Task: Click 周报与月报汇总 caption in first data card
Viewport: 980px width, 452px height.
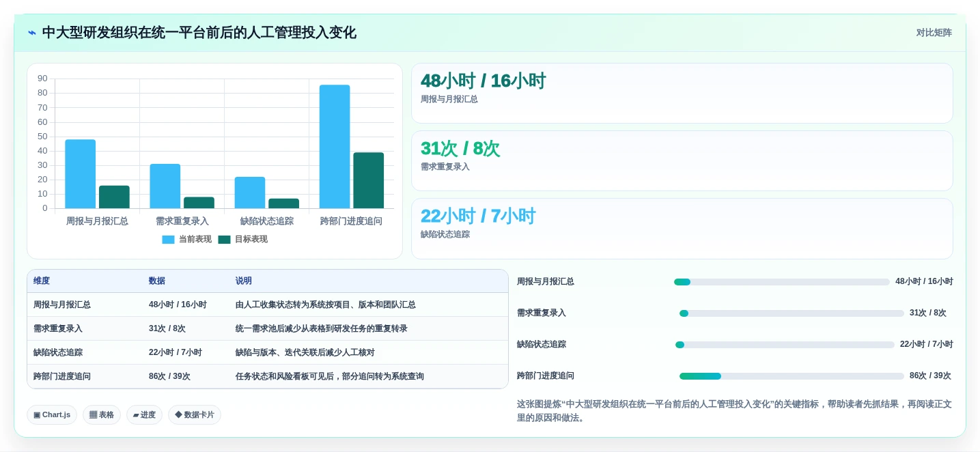Action: [x=449, y=100]
